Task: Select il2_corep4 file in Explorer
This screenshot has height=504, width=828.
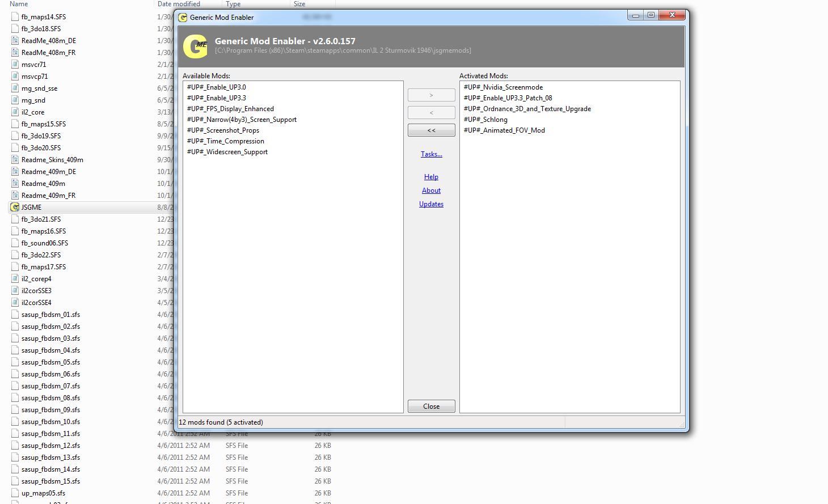Action: [x=36, y=279]
